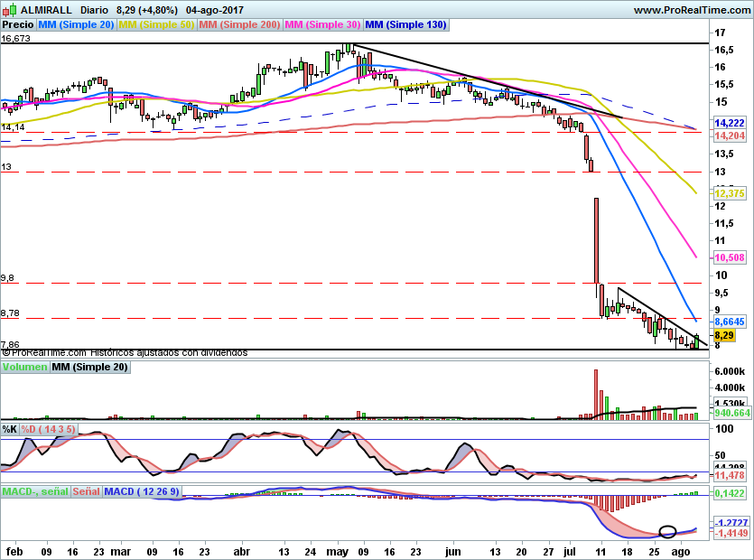The image size is (754, 560).
Task: Click the abr label on the time axis
Action: (241, 552)
